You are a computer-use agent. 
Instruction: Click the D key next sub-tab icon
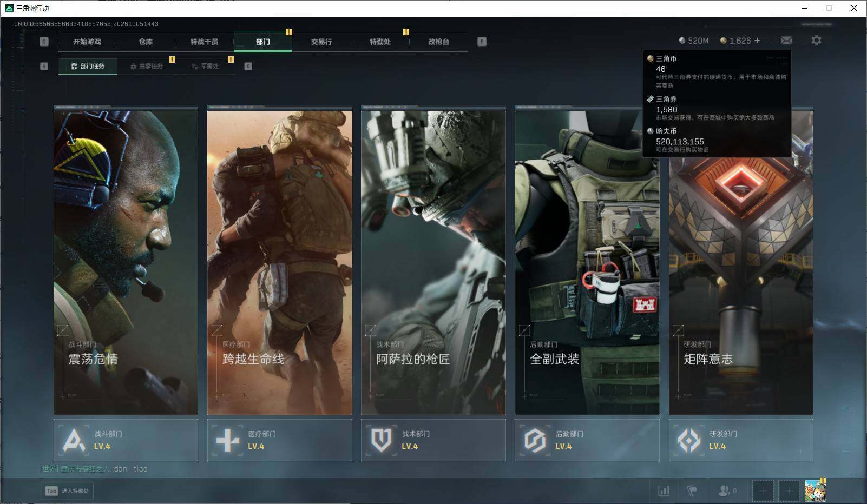(248, 66)
